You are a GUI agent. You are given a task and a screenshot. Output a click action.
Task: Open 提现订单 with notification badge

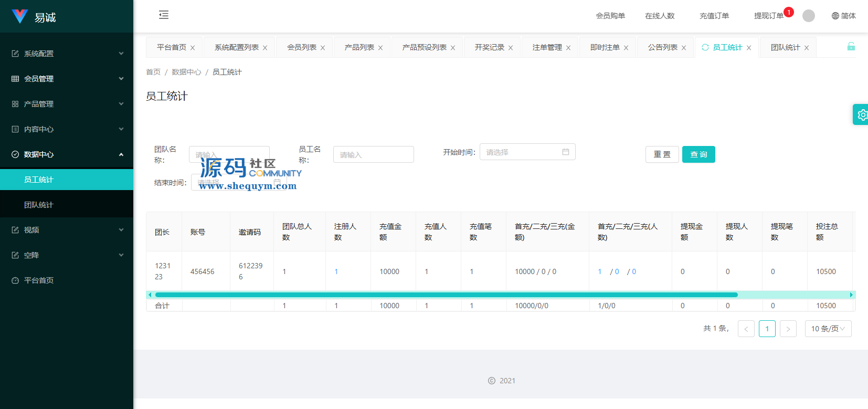[x=768, y=16]
